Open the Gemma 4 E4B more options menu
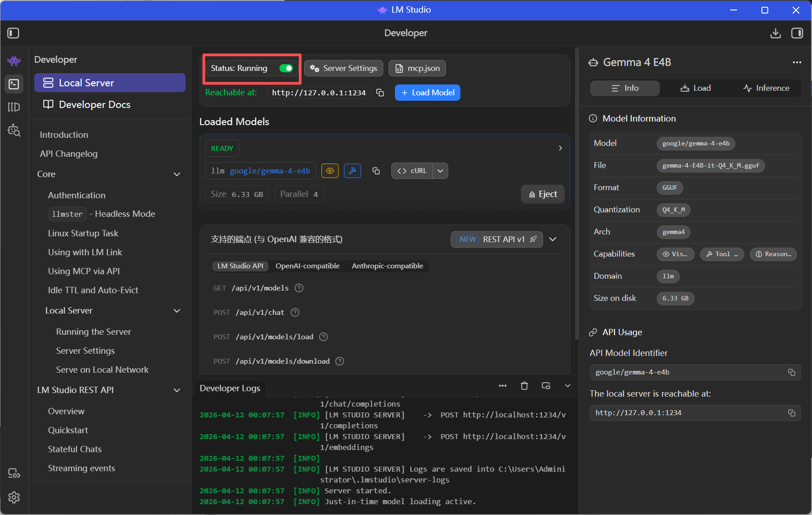The width and height of the screenshot is (812, 515). [797, 62]
